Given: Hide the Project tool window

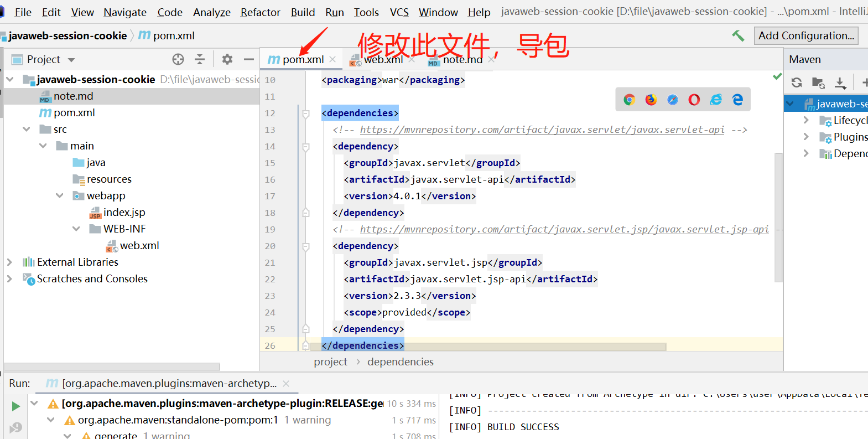Looking at the screenshot, I should tap(249, 59).
